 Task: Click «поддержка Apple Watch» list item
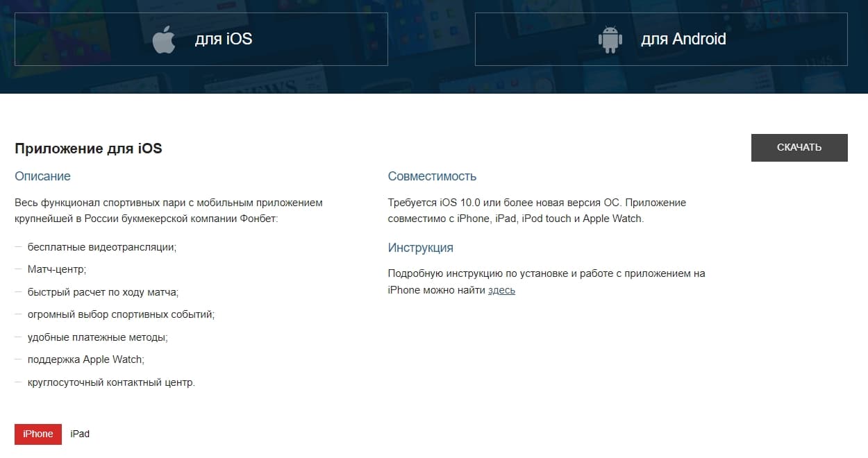click(86, 359)
